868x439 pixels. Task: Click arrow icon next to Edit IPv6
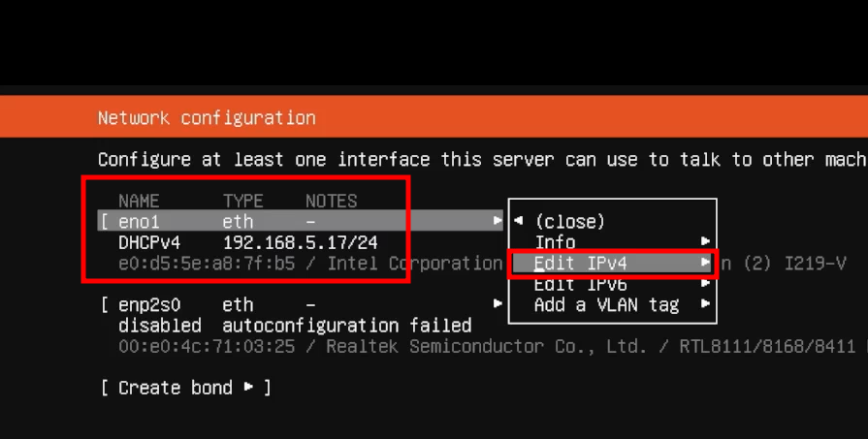pyautogui.click(x=705, y=284)
